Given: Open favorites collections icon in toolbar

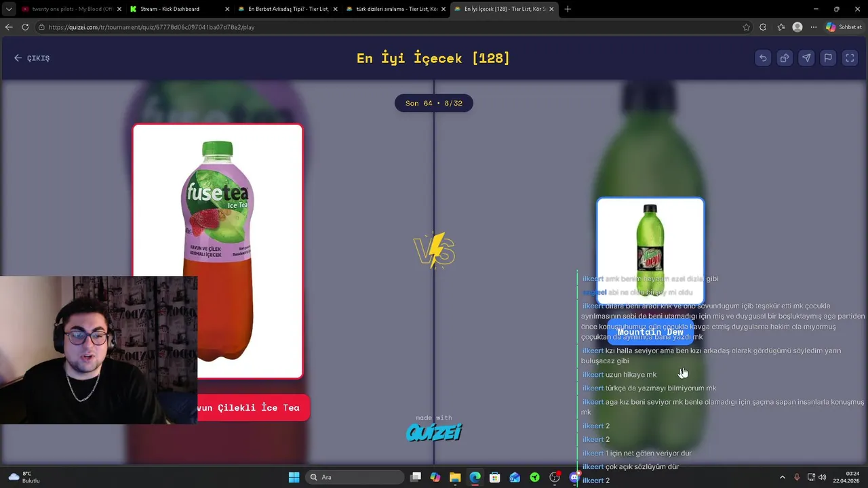Looking at the screenshot, I should pyautogui.click(x=781, y=27).
